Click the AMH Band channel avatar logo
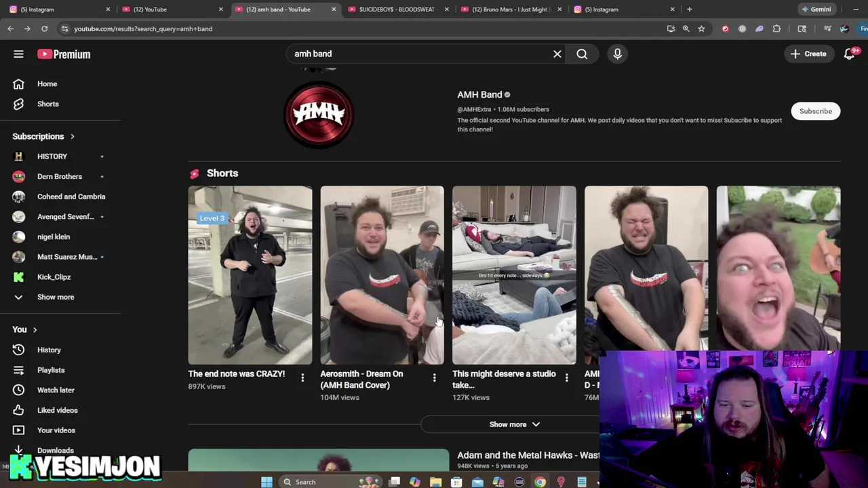The image size is (868, 488). 319,114
